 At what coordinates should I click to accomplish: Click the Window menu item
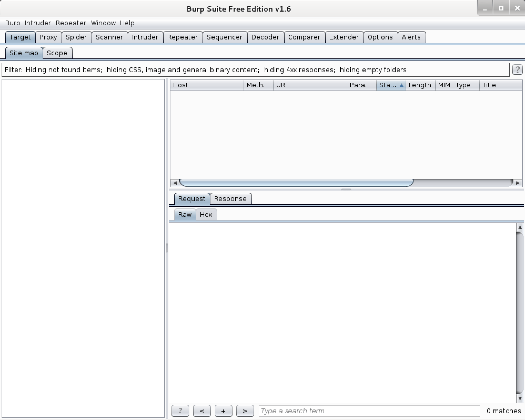(x=102, y=23)
